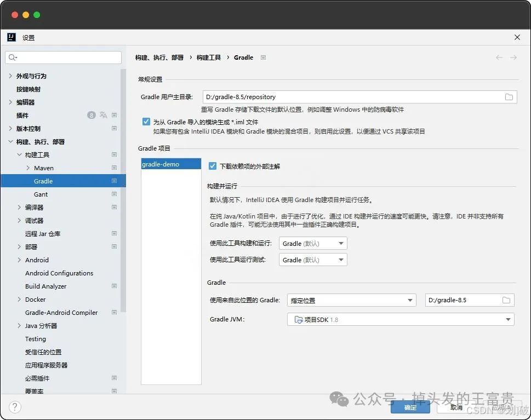Viewport: 531px width, 420px height.
Task: Click project settings icon in selected Gradle row
Action: [115, 181]
